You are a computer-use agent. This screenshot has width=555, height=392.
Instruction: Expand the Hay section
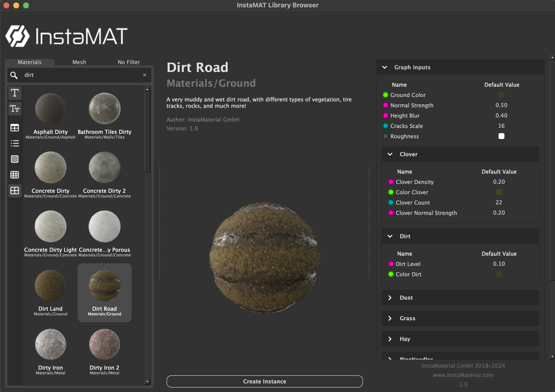390,339
